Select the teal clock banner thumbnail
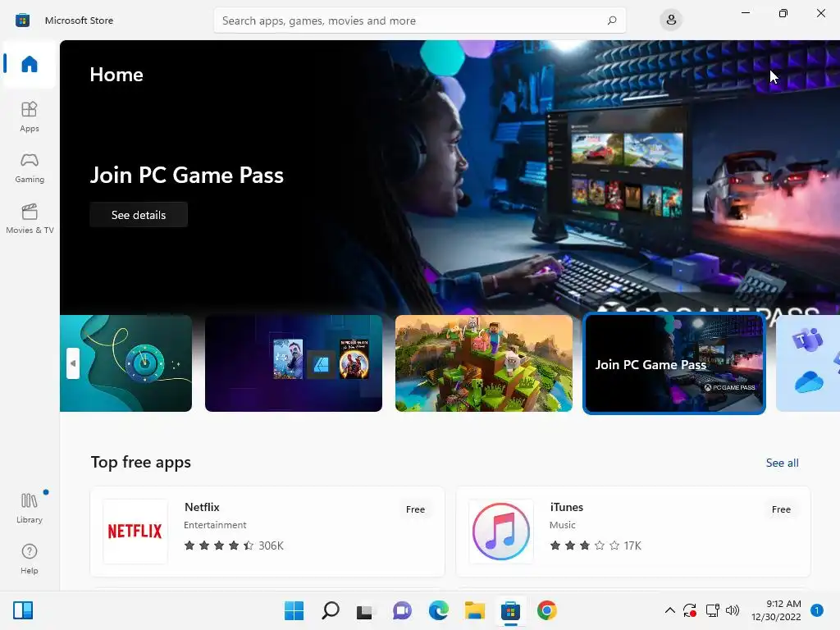The width and height of the screenshot is (840, 630). point(126,363)
